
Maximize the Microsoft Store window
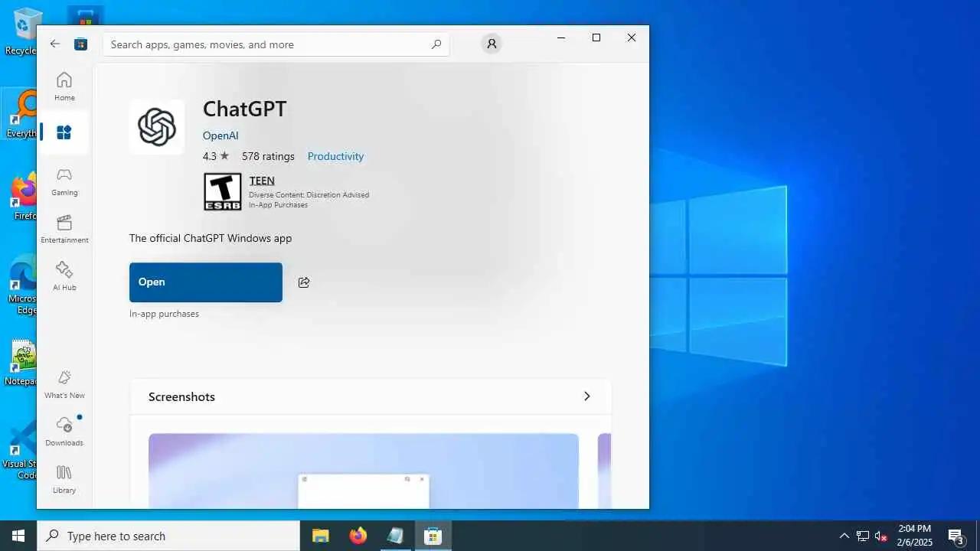[x=596, y=37]
